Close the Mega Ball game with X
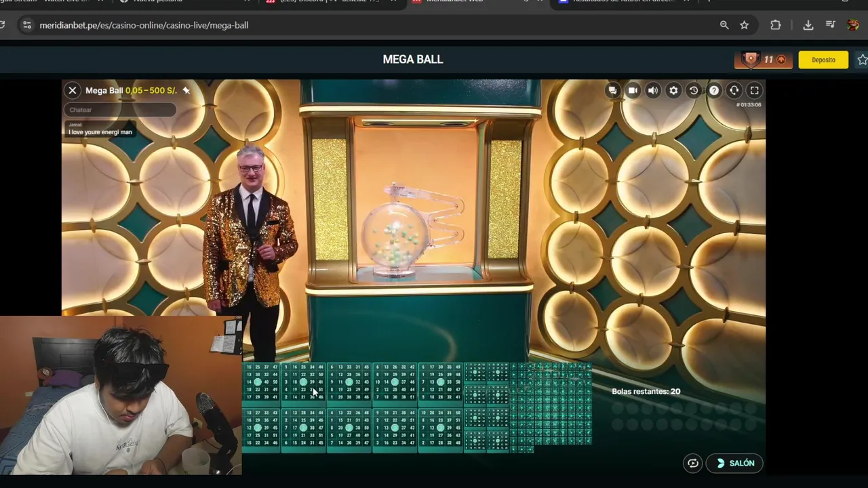Viewport: 868px width, 488px height. point(73,90)
